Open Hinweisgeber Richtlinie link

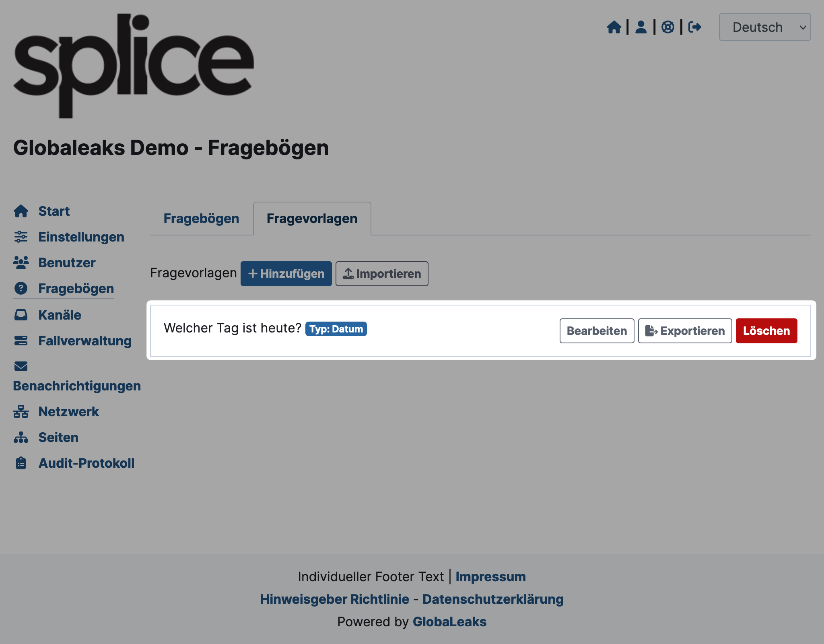coord(334,599)
